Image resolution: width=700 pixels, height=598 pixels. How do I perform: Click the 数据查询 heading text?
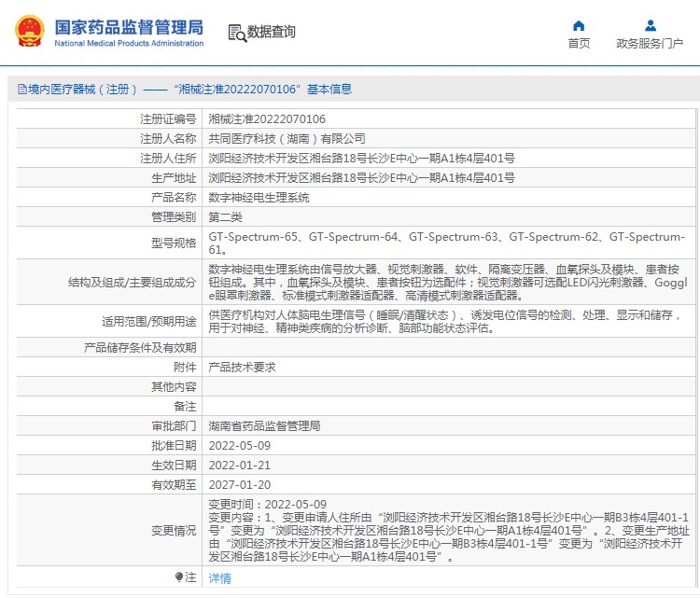[x=272, y=33]
